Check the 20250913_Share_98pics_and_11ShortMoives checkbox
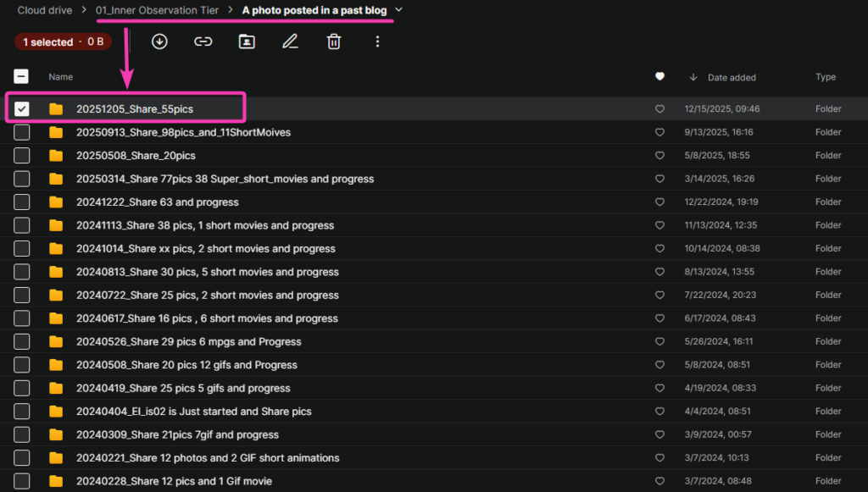The height and width of the screenshot is (492, 868). [x=22, y=132]
